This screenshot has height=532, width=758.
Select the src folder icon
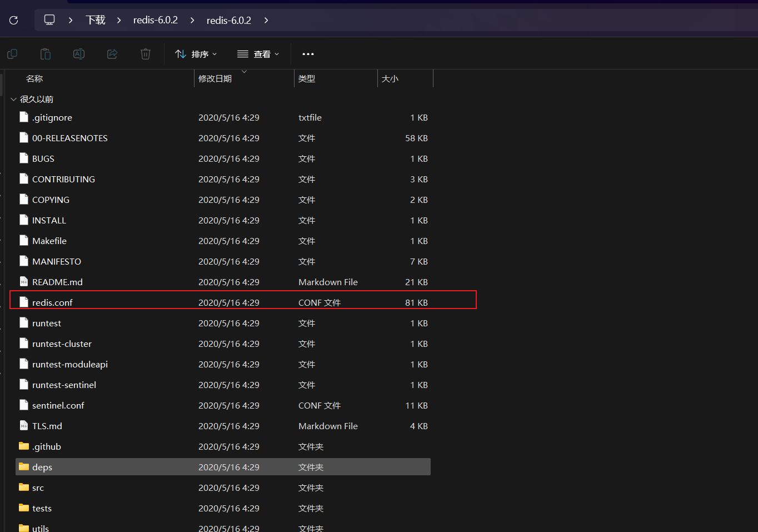click(24, 487)
